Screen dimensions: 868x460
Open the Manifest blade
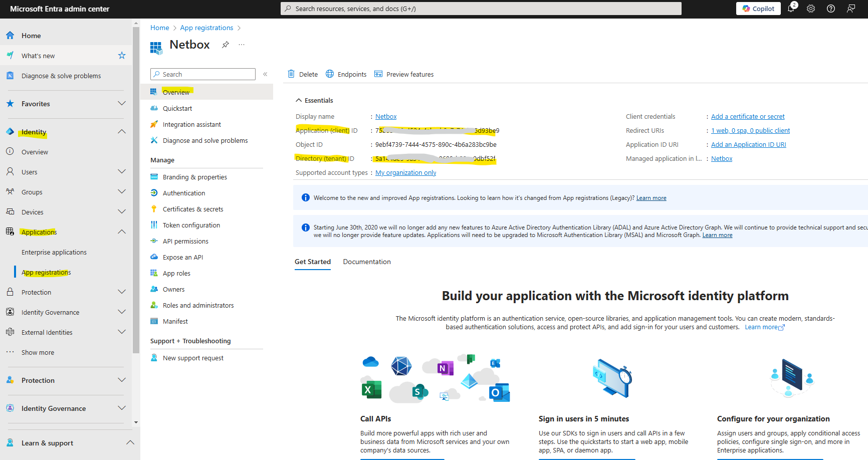click(175, 321)
